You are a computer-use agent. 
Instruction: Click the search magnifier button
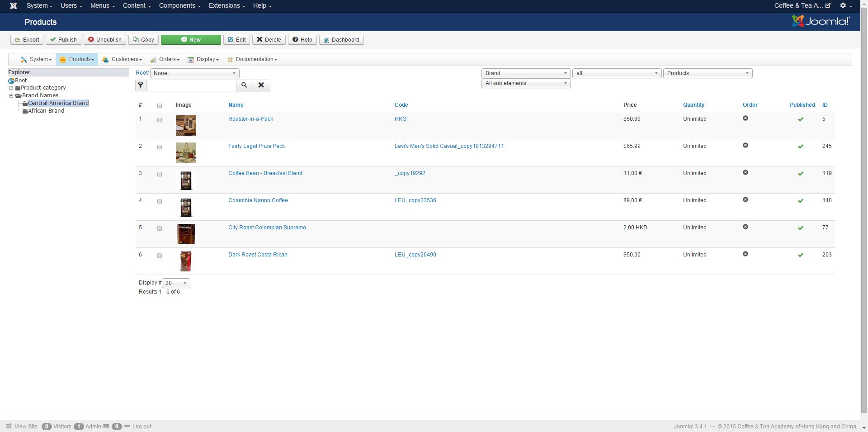244,85
